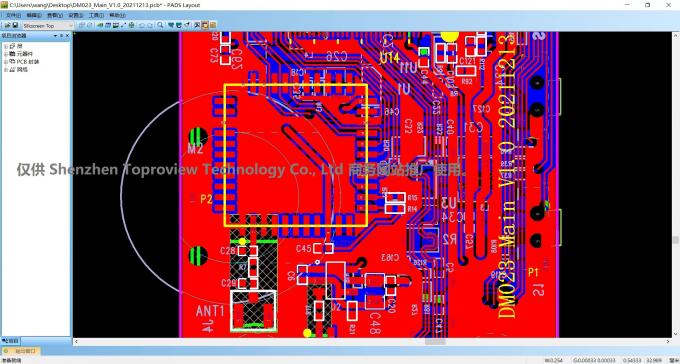Click the Undo toolbar icon
Viewport: 680px width, 364px height.
tap(141, 25)
